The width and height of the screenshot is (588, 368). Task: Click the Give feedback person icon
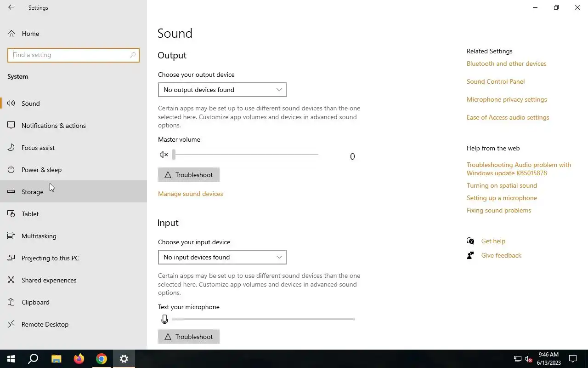(x=470, y=255)
